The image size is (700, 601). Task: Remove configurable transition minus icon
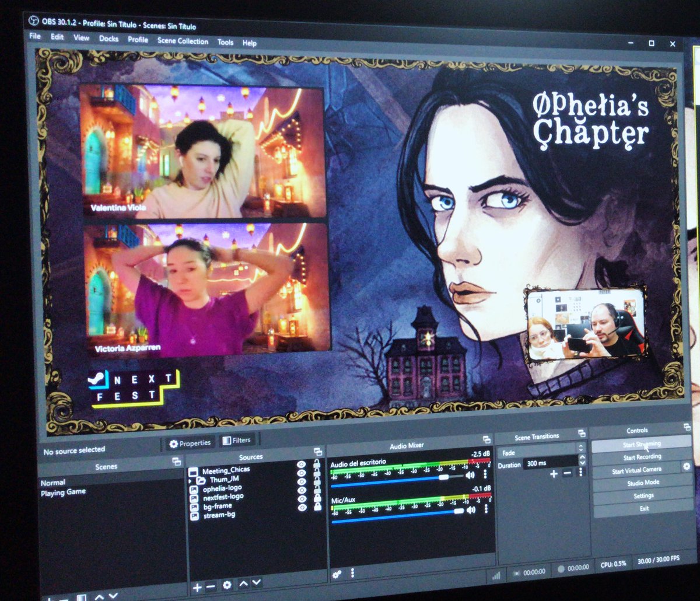[567, 473]
